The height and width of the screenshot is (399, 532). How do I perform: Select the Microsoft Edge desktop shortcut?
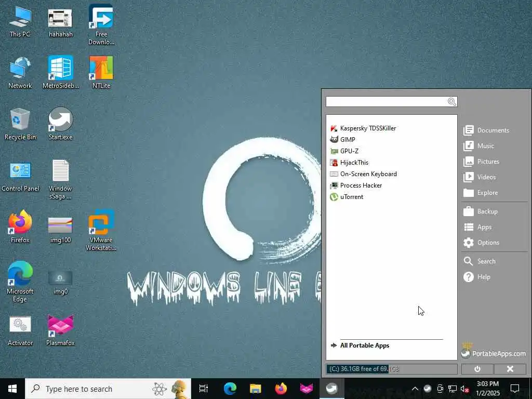(20, 282)
